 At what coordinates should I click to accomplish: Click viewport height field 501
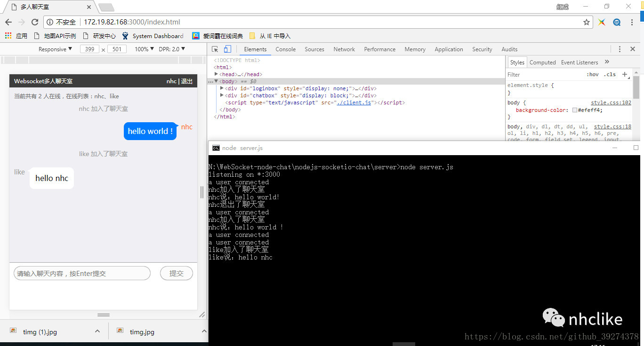click(x=117, y=49)
